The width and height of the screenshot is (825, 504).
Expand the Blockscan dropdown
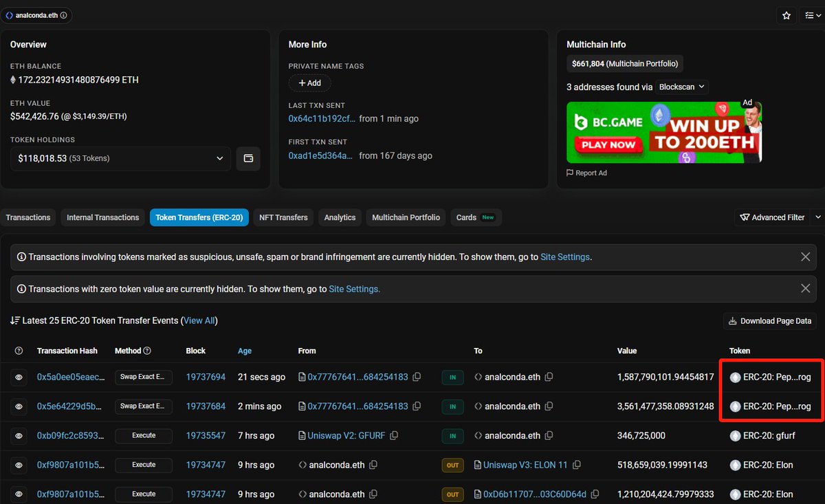click(x=681, y=87)
